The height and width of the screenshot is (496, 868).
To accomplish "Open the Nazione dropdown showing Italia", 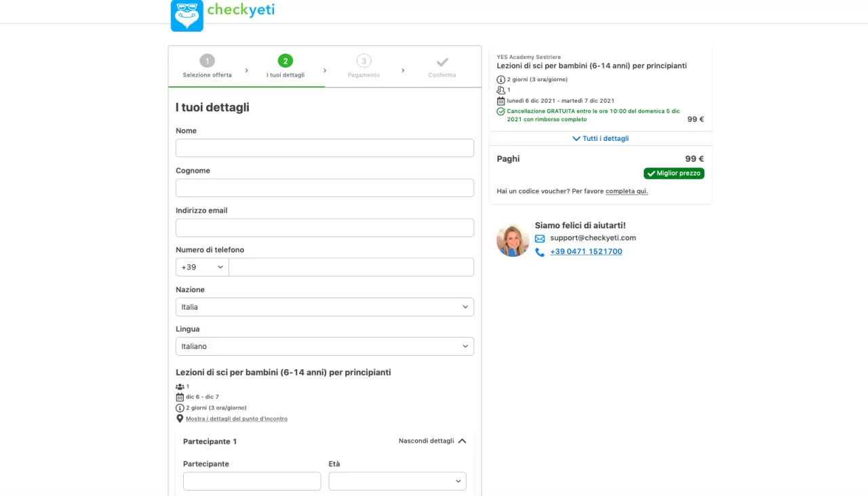I will pos(325,307).
